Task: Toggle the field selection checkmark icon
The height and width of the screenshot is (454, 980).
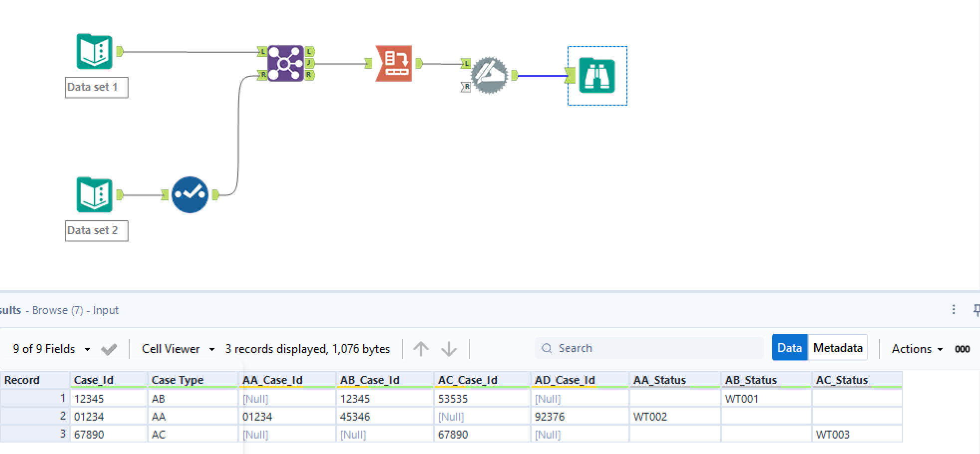Action: (109, 348)
